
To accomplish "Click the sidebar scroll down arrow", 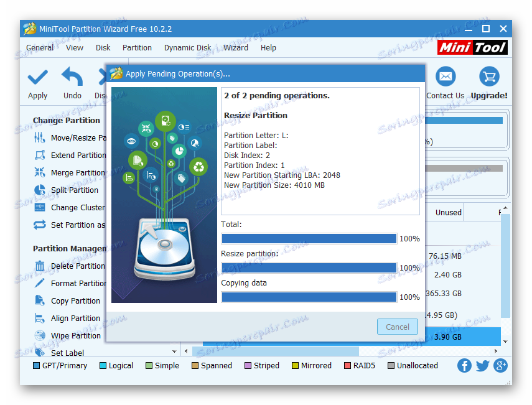I will (x=174, y=351).
